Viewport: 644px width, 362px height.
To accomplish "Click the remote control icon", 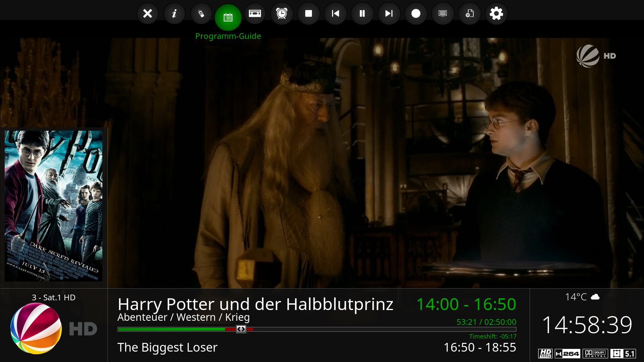I will pyautogui.click(x=201, y=13).
